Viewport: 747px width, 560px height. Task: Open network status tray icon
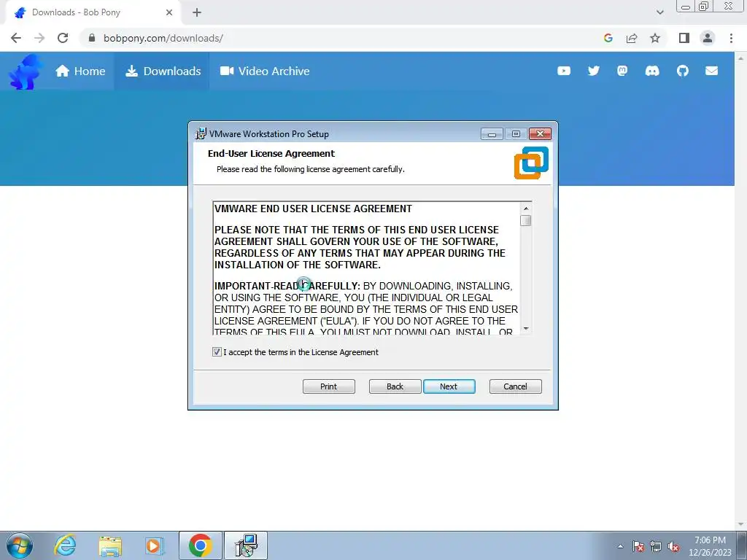656,546
